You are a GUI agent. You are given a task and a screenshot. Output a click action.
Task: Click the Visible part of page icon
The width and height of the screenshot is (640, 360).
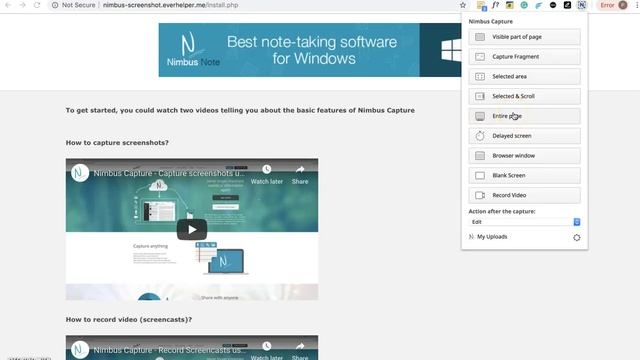(480, 37)
